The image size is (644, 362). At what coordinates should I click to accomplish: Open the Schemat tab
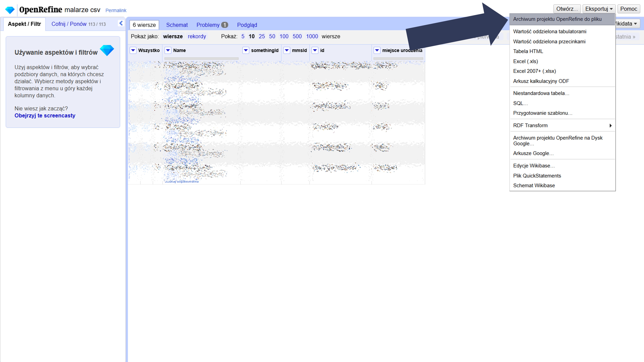point(177,25)
